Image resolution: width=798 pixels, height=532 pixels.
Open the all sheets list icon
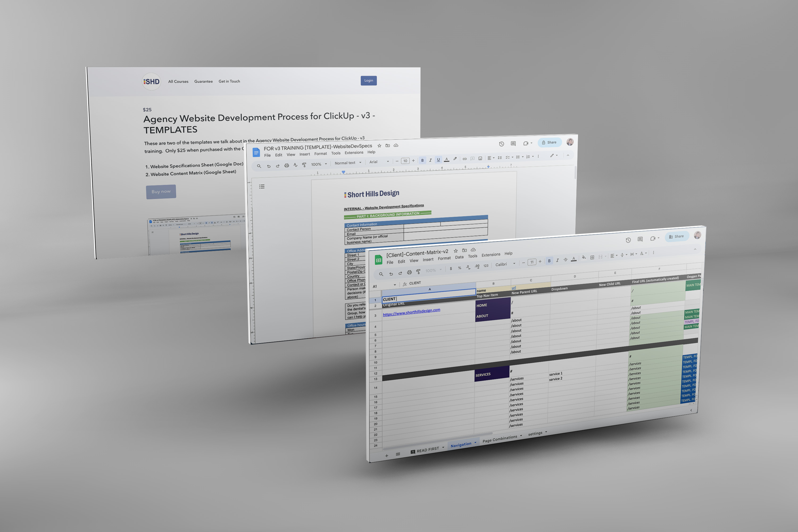pos(398,454)
